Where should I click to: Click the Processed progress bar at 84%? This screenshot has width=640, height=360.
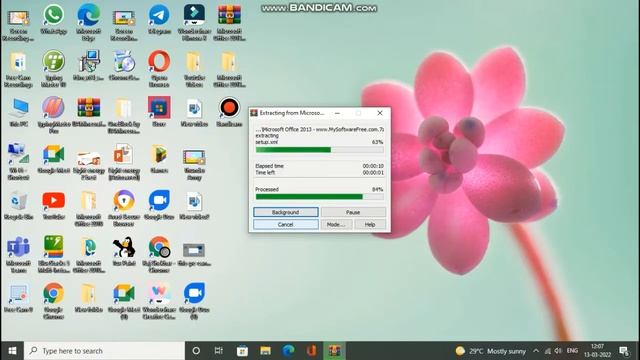coord(319,197)
